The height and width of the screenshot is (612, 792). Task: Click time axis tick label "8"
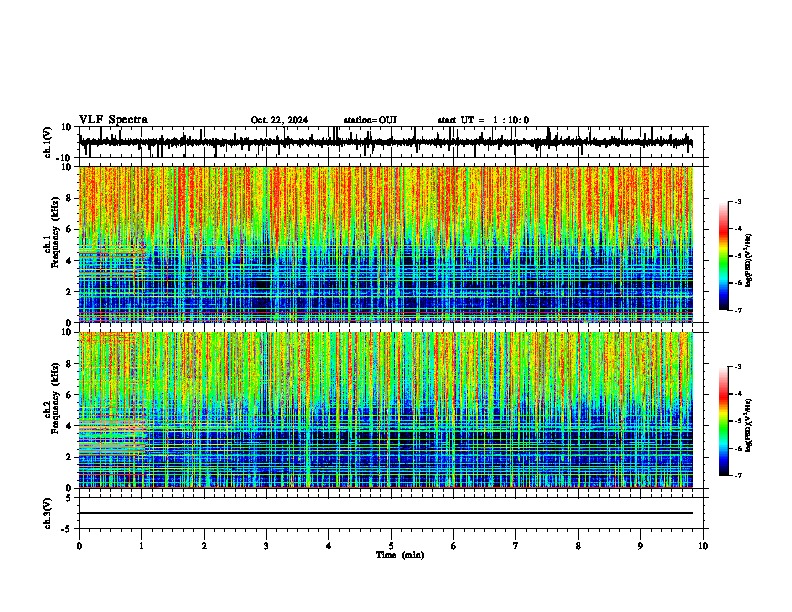578,546
